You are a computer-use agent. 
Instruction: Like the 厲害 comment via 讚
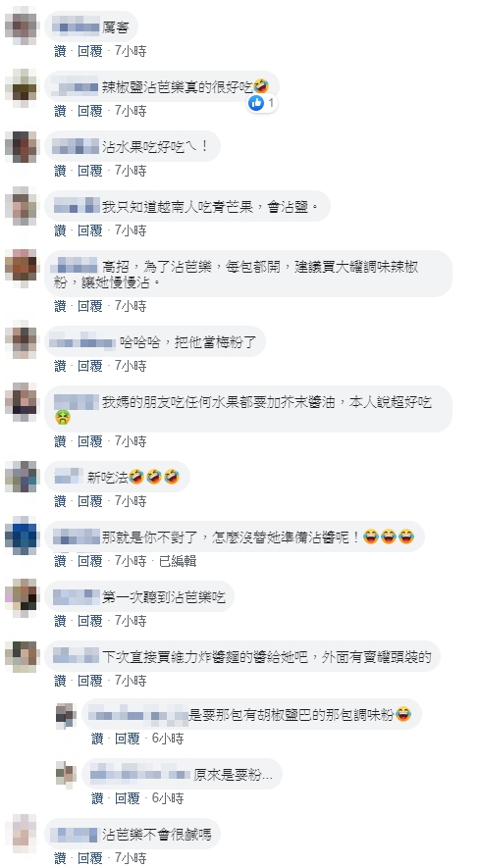[60, 51]
